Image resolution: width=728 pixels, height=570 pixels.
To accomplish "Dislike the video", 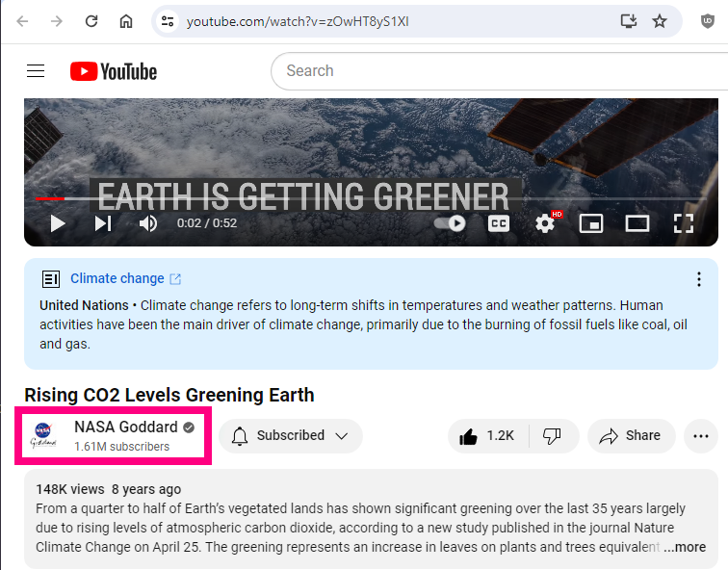I will 553,436.
